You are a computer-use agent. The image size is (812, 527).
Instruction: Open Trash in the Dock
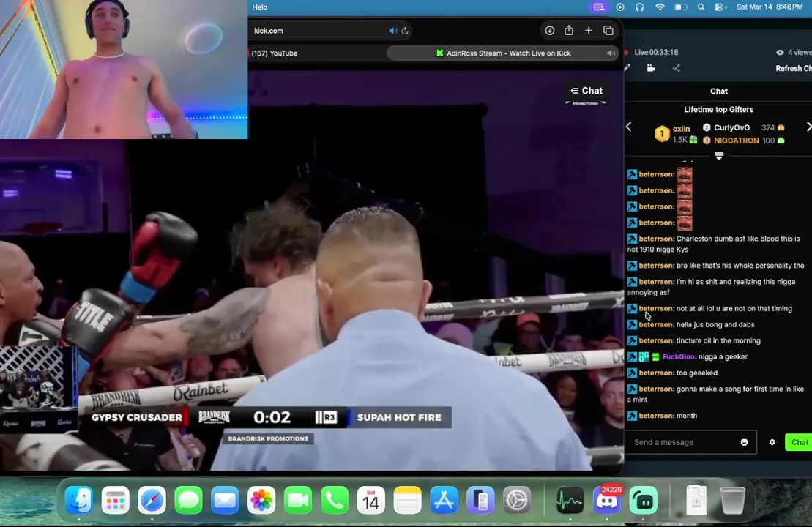(x=733, y=500)
